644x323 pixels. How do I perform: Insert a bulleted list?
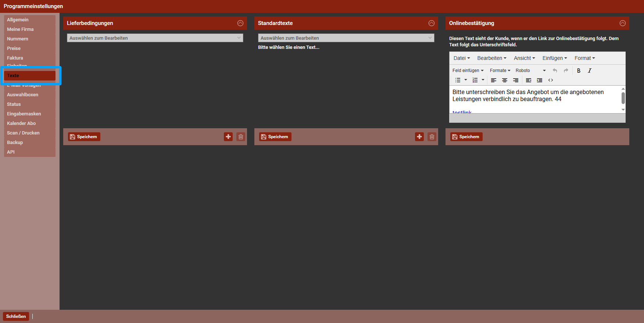[x=458, y=80]
